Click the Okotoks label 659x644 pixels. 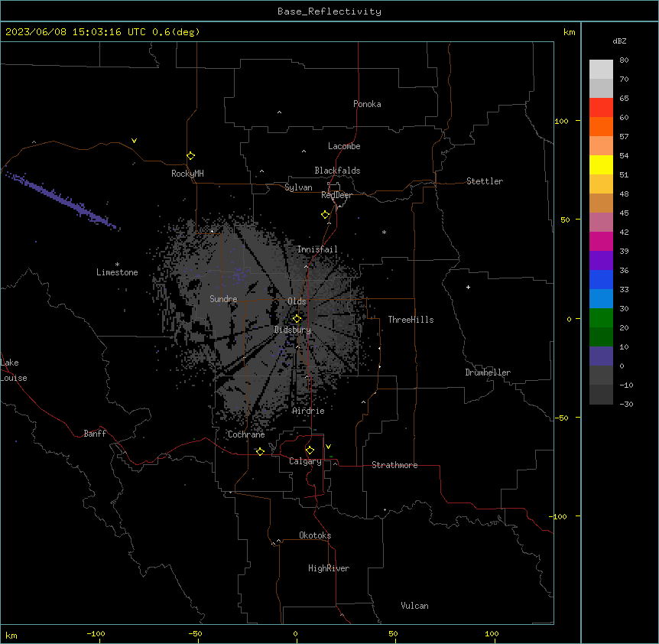(315, 535)
